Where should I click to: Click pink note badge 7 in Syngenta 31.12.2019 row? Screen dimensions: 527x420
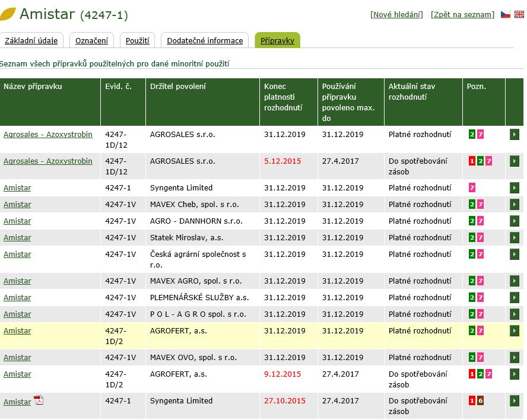[472, 188]
